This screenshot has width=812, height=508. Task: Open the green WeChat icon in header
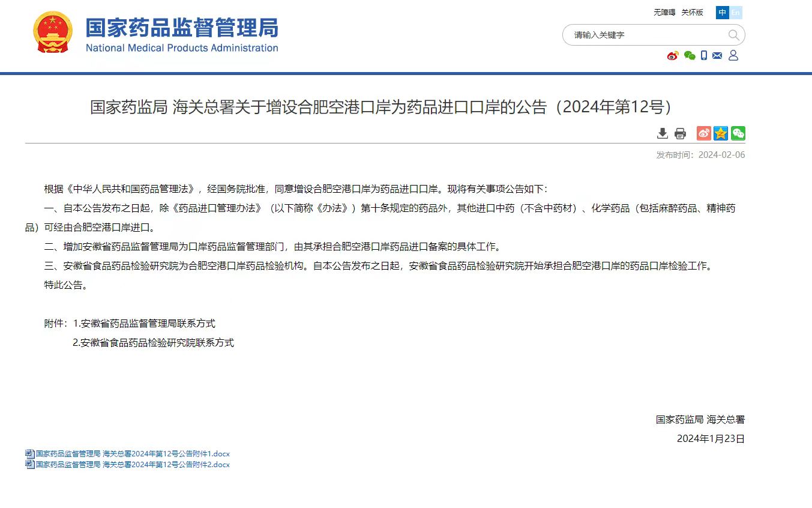tap(690, 56)
